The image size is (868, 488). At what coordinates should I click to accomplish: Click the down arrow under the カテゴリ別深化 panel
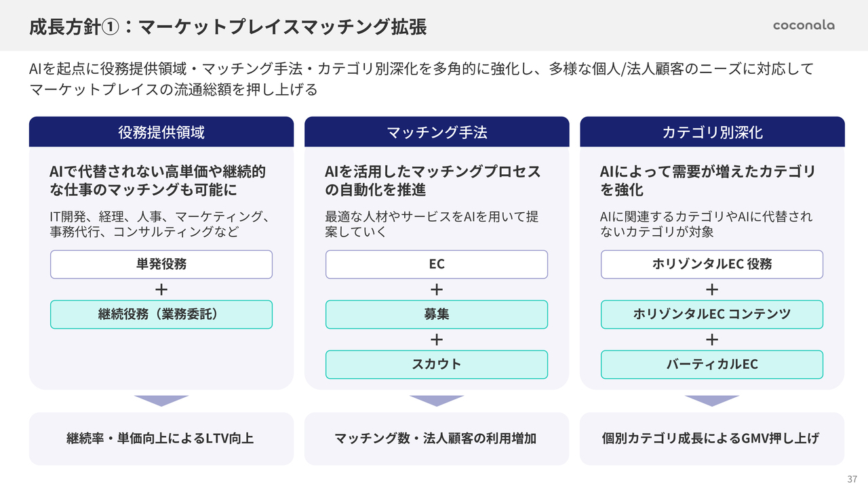tap(712, 401)
